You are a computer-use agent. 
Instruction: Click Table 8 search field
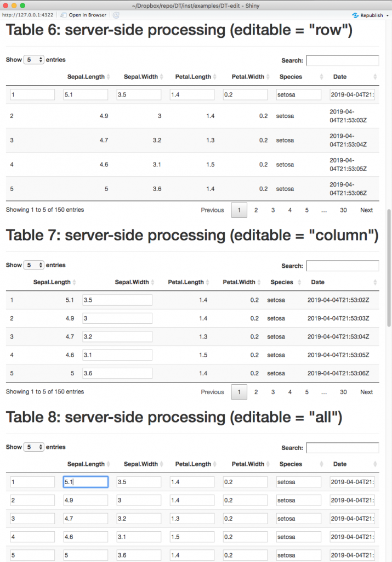[x=342, y=448]
